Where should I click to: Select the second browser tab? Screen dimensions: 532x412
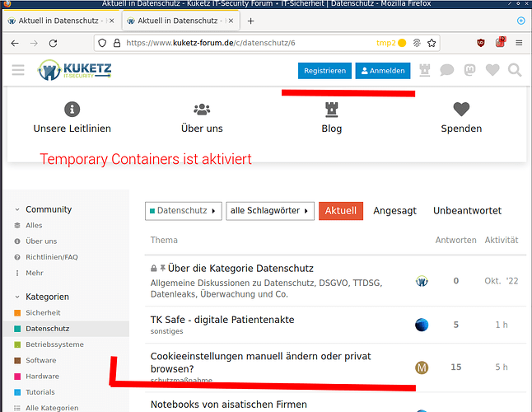click(x=180, y=21)
